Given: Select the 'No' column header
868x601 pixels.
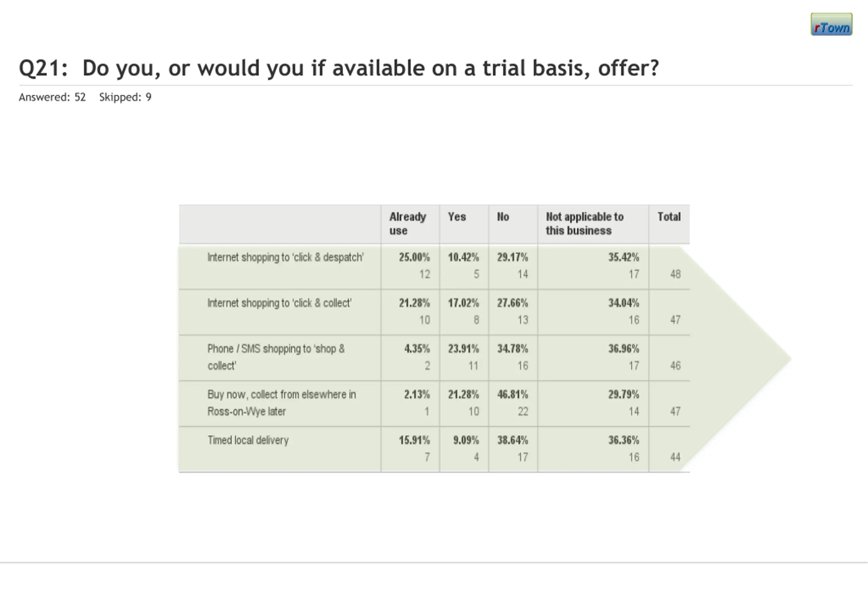Looking at the screenshot, I should pyautogui.click(x=503, y=217).
